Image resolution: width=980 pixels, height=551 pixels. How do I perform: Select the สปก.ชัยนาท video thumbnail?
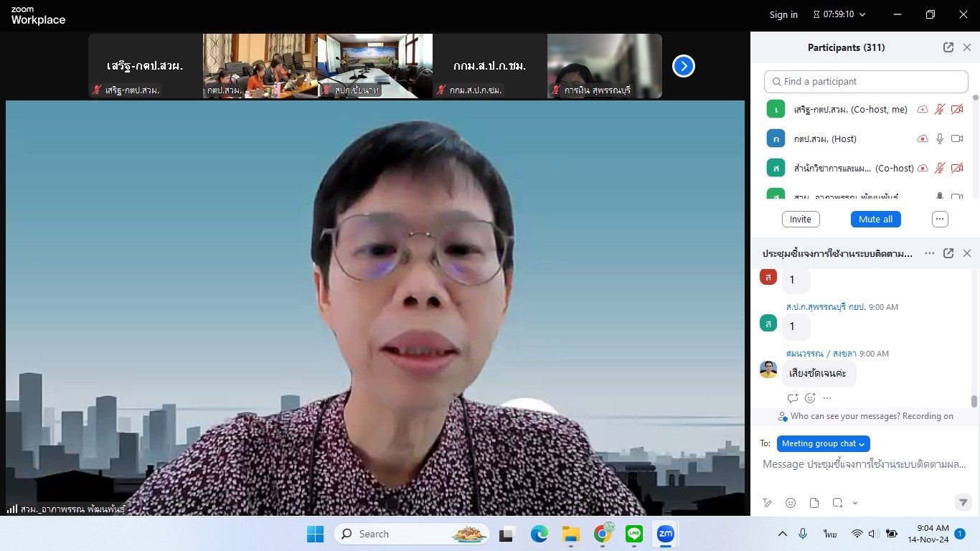375,66
